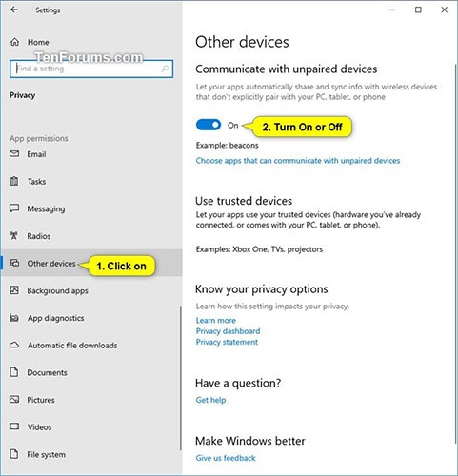The image size is (458, 476).
Task: Focus the Find a setting search box
Action: point(91,69)
